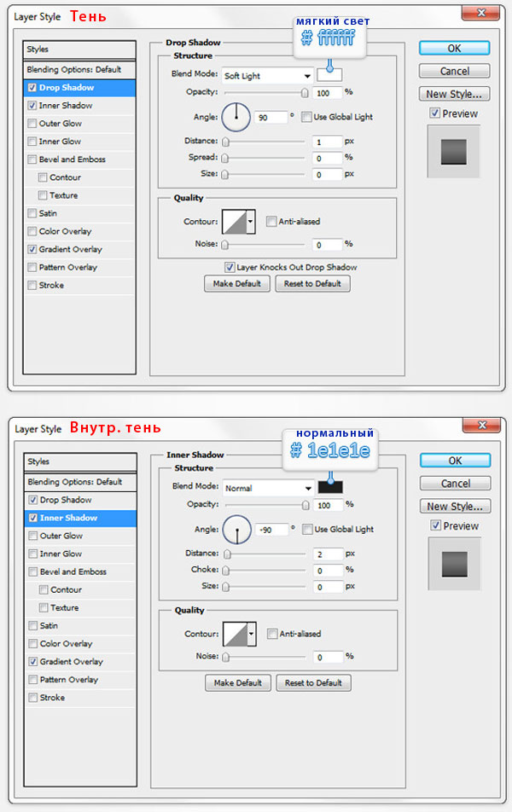The width and height of the screenshot is (512, 812).
Task: Click the white Drop Shadow color swatch
Action: pyautogui.click(x=329, y=75)
